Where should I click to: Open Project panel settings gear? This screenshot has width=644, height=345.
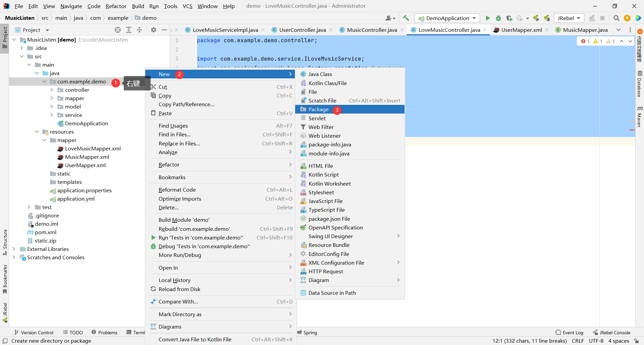point(154,30)
